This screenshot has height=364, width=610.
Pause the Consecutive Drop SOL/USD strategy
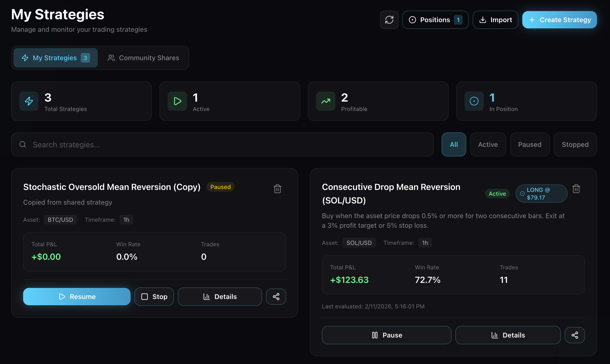coord(386,335)
